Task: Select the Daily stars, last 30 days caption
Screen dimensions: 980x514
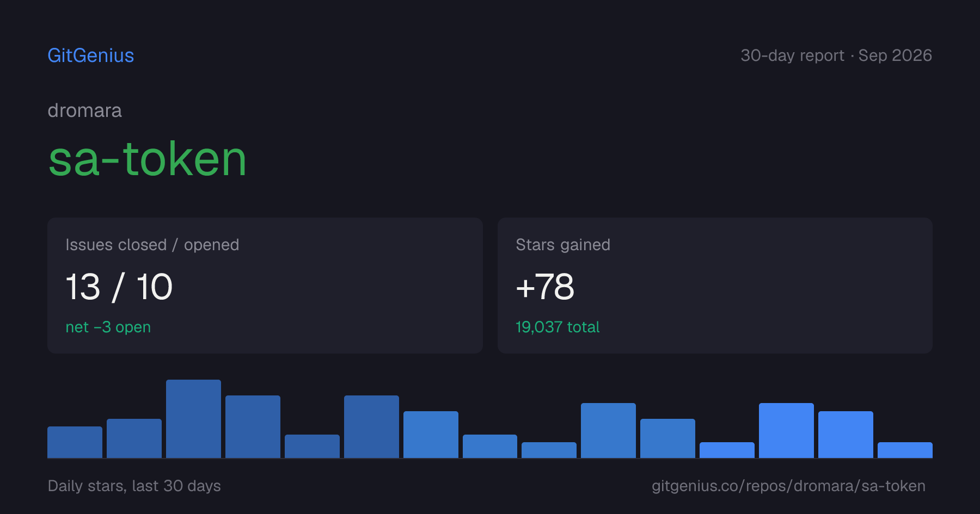Action: [134, 486]
